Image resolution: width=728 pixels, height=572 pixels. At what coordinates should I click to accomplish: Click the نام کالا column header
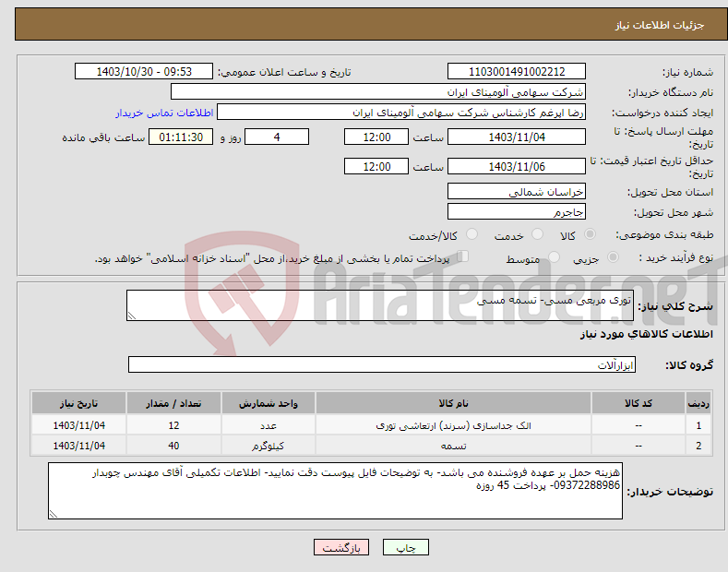coord(453,403)
